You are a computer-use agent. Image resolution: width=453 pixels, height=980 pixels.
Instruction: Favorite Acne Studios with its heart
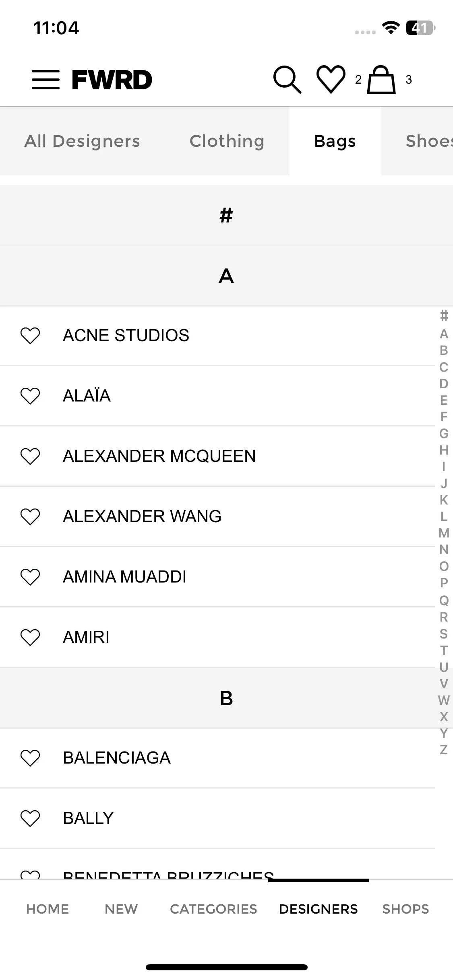pyautogui.click(x=30, y=336)
